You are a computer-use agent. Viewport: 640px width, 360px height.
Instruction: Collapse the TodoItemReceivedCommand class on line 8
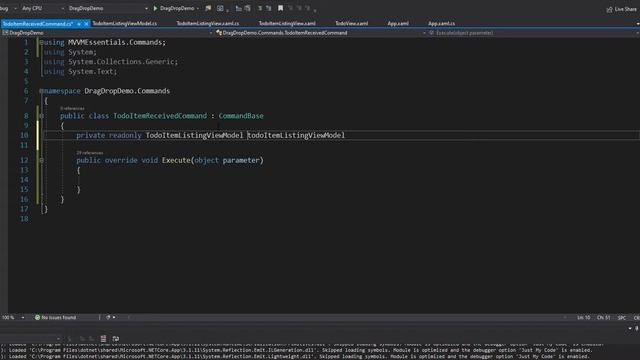tap(41, 116)
